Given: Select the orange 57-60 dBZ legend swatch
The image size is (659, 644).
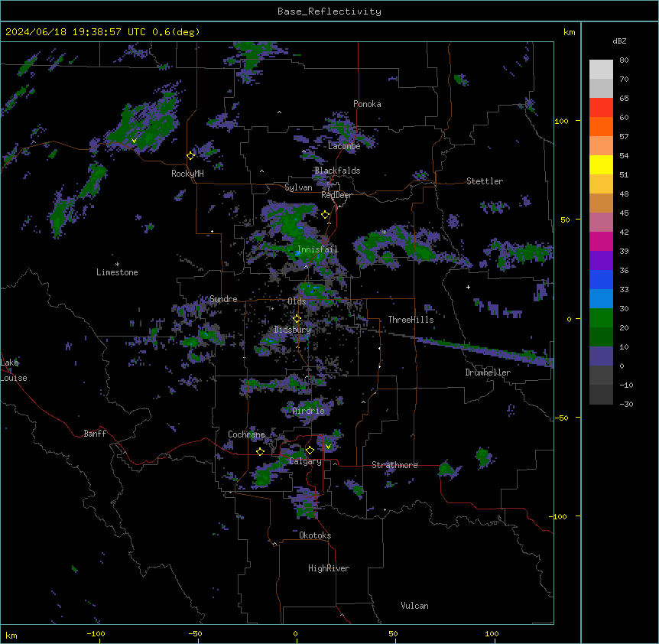Looking at the screenshot, I should [x=601, y=127].
